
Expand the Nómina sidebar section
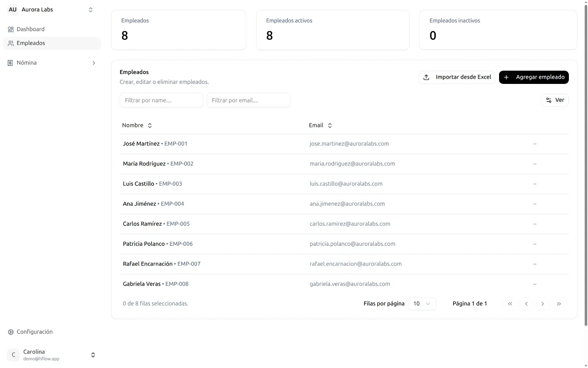[52, 63]
